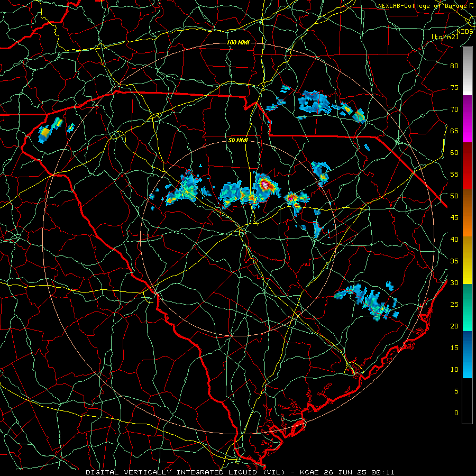This screenshot has width=476, height=476.
Task: Click the "NIDS" label above the legend
Action: tap(464, 31)
